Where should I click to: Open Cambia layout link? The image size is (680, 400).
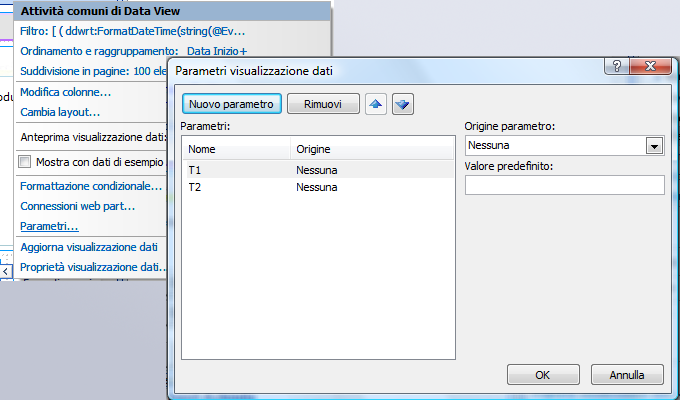[x=60, y=112]
